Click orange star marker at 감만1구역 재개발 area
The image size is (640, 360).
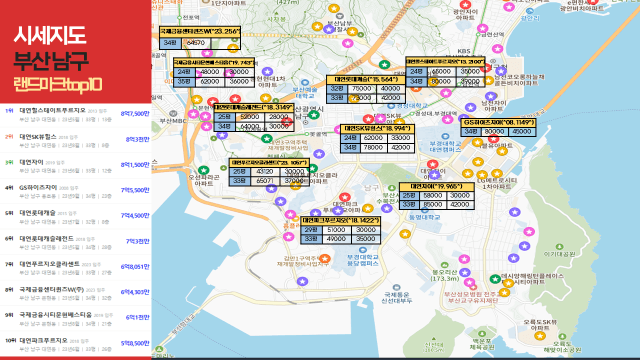324,258
